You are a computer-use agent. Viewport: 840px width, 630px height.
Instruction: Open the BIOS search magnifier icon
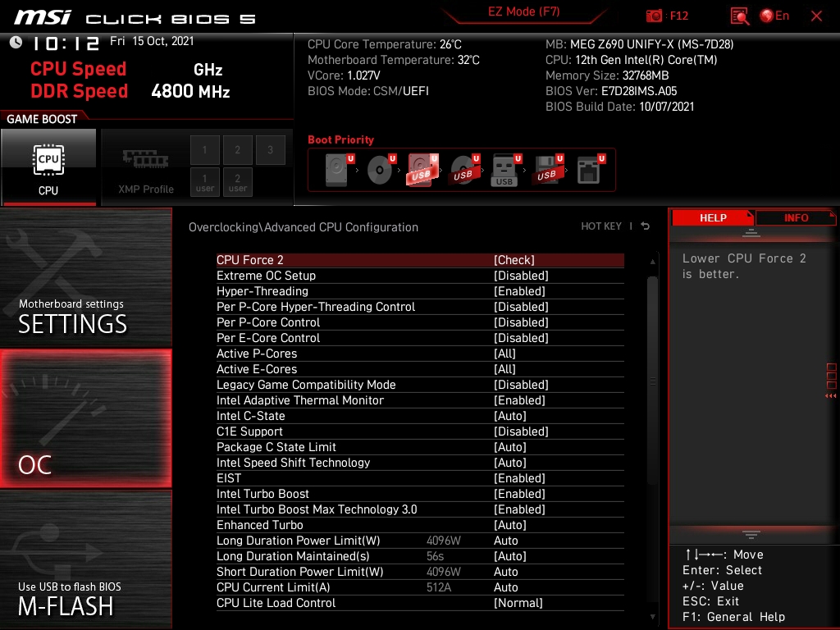(x=739, y=16)
